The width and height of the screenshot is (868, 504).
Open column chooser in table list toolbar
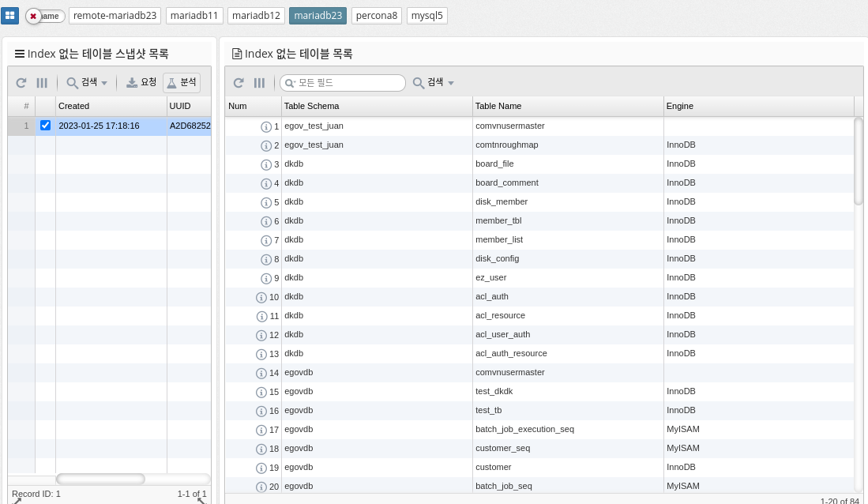(x=259, y=83)
